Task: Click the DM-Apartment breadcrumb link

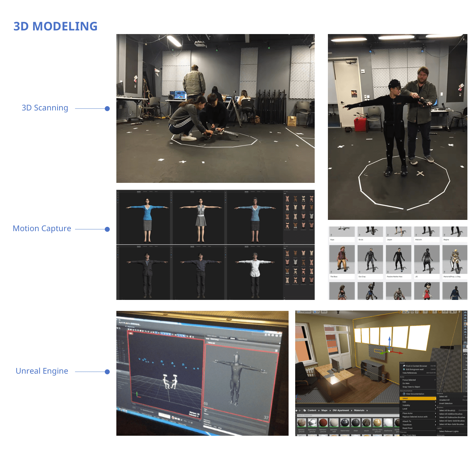Action: [340, 410]
